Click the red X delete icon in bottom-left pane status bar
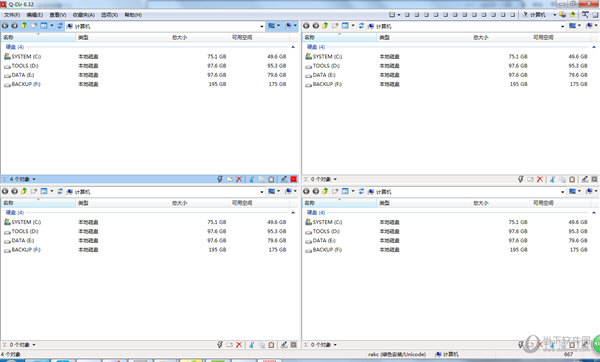 click(239, 345)
